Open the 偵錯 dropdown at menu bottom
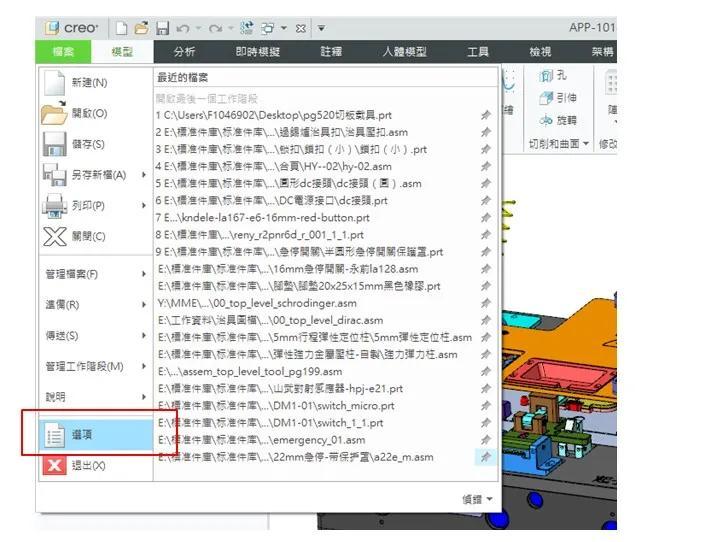Viewport: 723px width, 542px height. [x=477, y=499]
